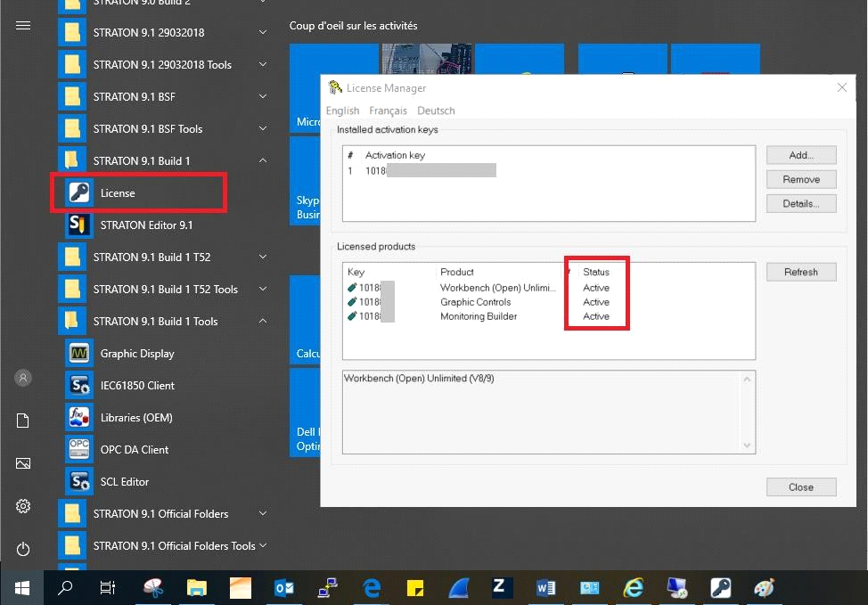Open taskbar Search magnifier
This screenshot has width=868, height=605.
point(65,588)
